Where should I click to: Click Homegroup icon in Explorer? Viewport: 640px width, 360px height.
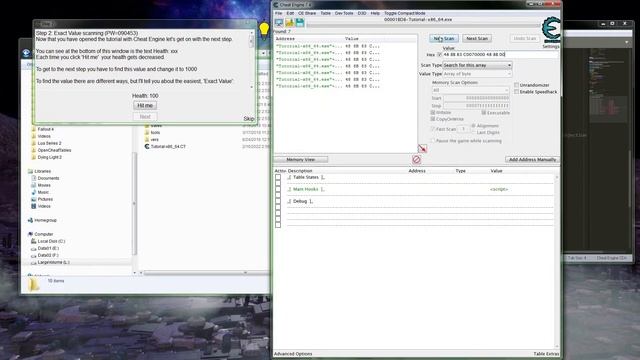click(30, 220)
